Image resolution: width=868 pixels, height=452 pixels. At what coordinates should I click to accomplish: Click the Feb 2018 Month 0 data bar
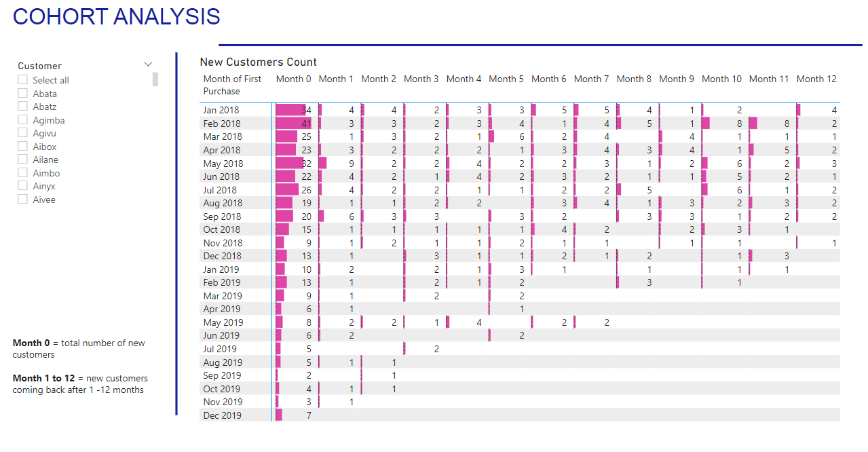click(x=293, y=124)
